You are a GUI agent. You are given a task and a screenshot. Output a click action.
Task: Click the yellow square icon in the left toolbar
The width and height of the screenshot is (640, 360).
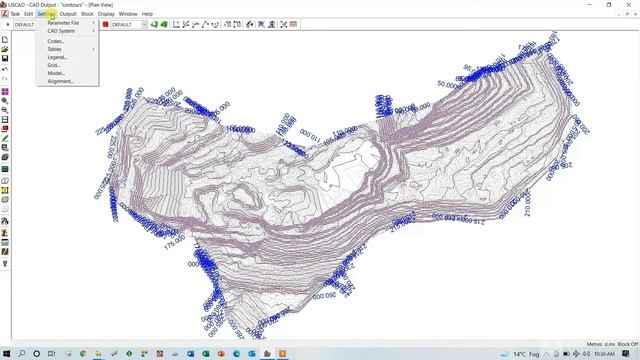5,190
